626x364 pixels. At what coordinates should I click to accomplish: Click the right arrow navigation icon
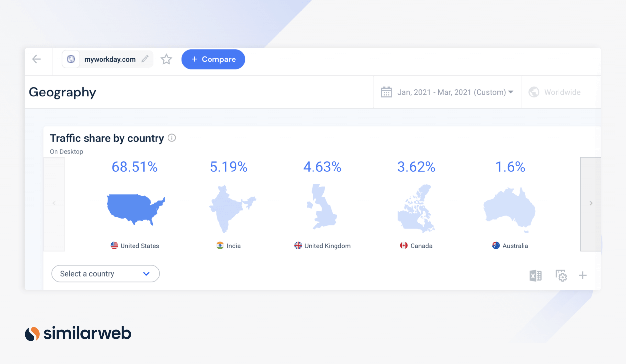pos(590,203)
